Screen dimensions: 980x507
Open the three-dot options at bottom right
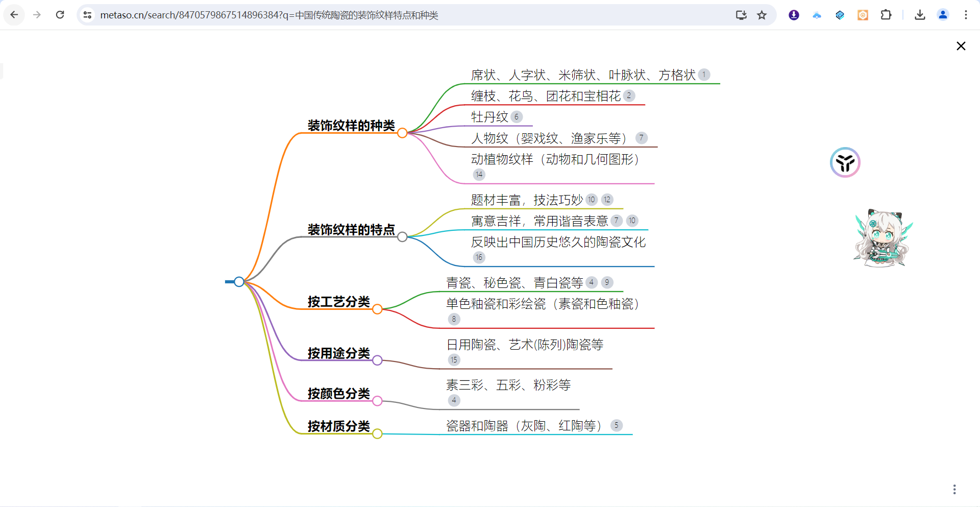pyautogui.click(x=954, y=489)
